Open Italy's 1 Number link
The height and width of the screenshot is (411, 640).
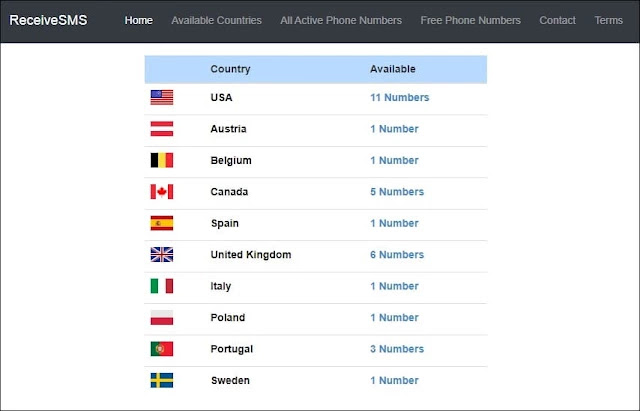pyautogui.click(x=394, y=286)
